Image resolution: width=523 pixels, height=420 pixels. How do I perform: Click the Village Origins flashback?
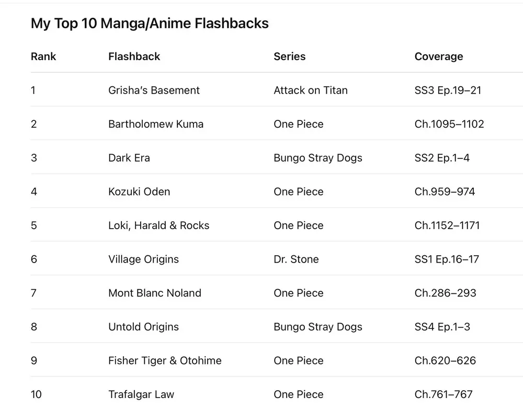tap(143, 259)
